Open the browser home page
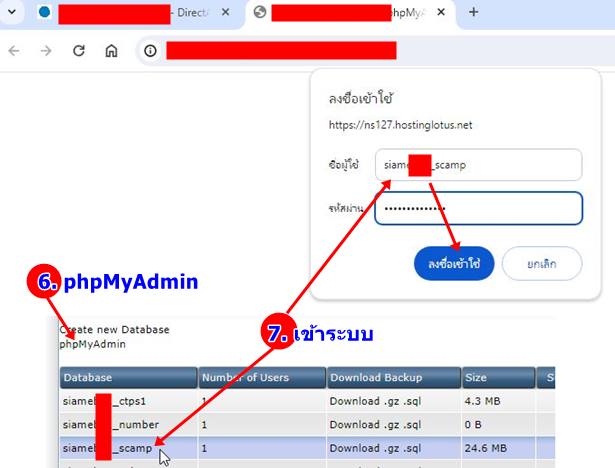This screenshot has height=468, width=615. point(111,51)
